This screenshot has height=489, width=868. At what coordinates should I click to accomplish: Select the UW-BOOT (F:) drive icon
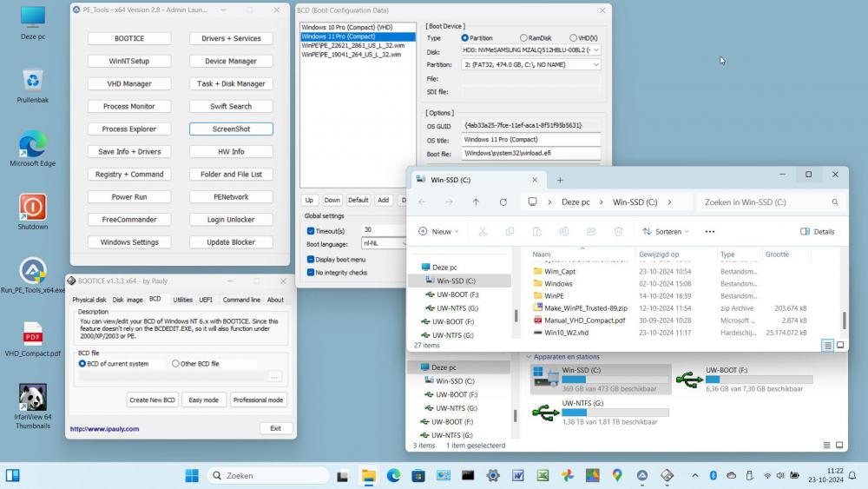tap(689, 379)
